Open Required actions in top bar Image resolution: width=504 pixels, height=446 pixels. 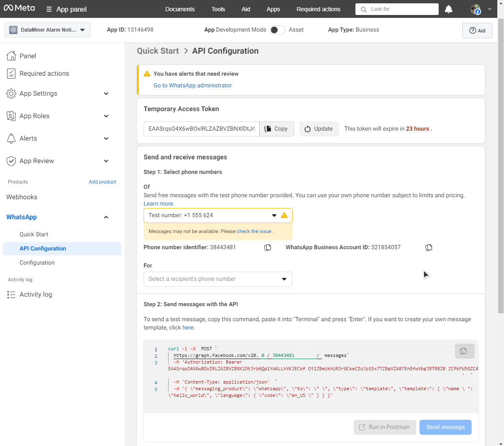(x=318, y=9)
